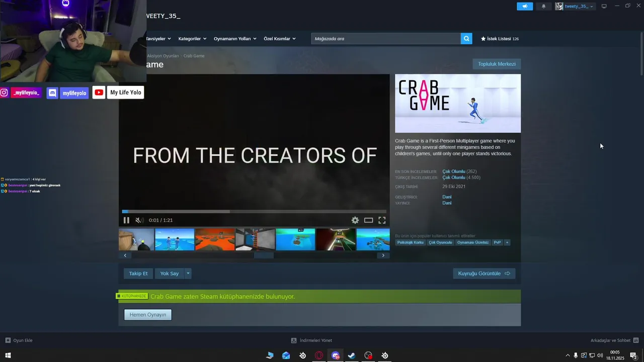
Task: Open the Windows notification center
Action: tap(634, 355)
